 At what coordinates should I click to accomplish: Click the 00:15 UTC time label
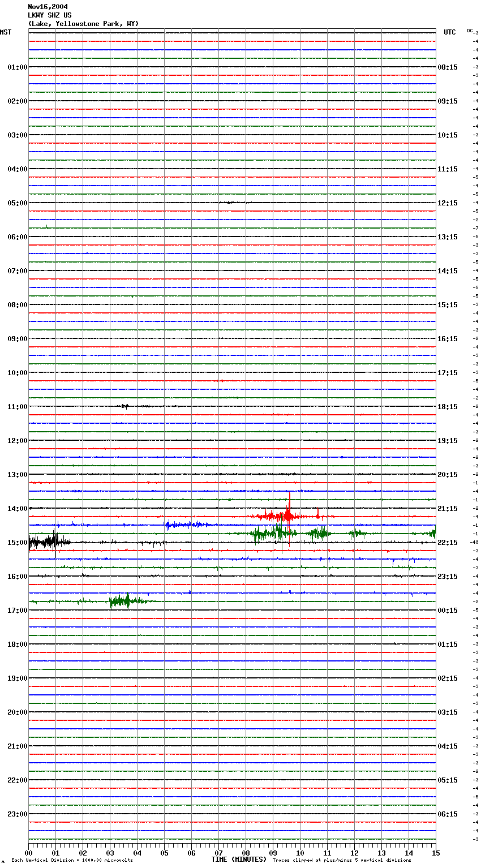448,611
